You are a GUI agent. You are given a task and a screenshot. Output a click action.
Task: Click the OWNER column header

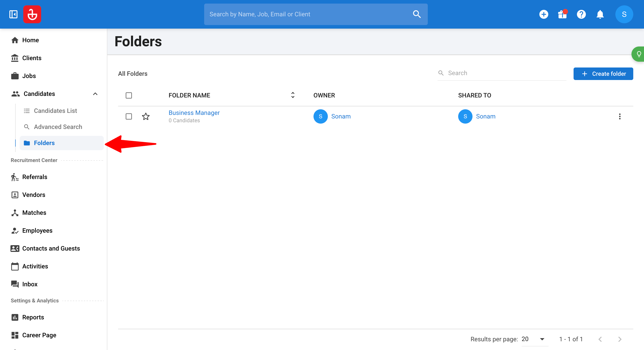324,95
